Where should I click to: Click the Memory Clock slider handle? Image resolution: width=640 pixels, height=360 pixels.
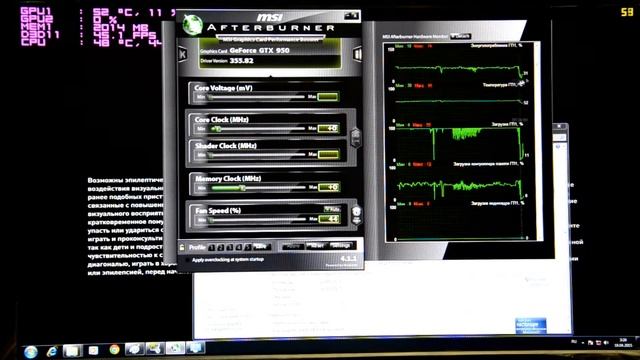click(x=242, y=188)
